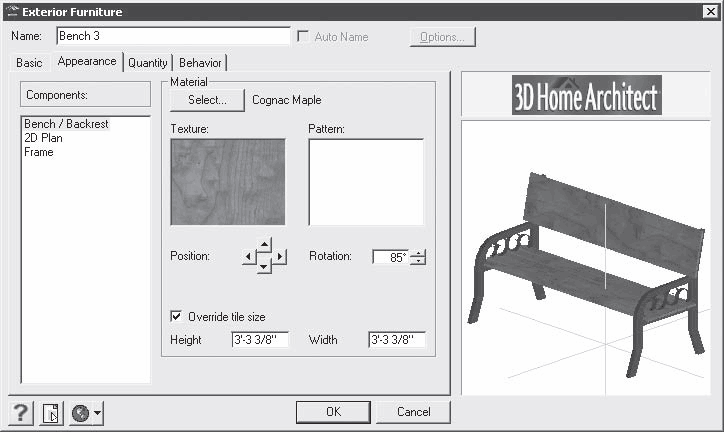Viewport: 724px width, 432px height.
Task: Increase rotation with spinner up arrow
Action: tap(418, 252)
